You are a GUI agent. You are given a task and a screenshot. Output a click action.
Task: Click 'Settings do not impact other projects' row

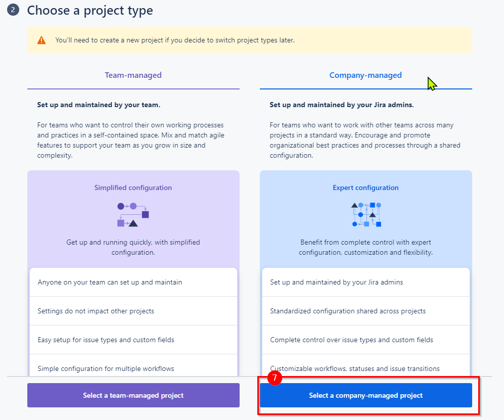point(133,311)
